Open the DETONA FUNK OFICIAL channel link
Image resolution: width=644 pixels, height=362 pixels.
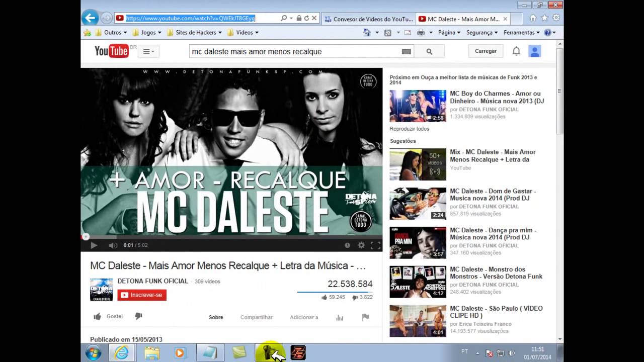point(153,281)
